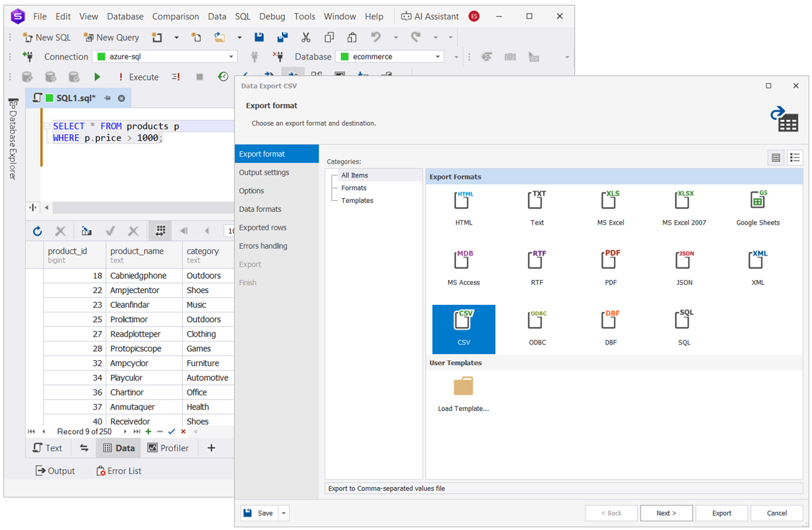The width and height of the screenshot is (812, 530).
Task: Toggle card view icon in the data grid toolbar
Action: 161,231
